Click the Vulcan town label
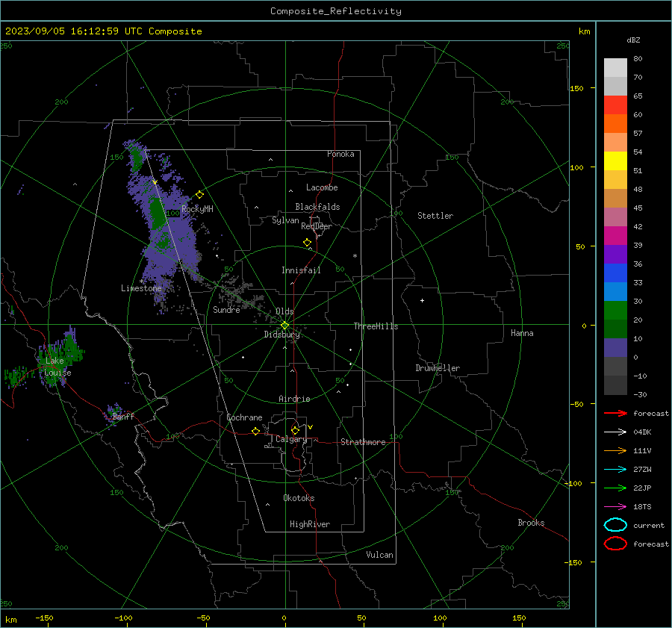Viewport: 672px width, 628px height. (x=379, y=555)
